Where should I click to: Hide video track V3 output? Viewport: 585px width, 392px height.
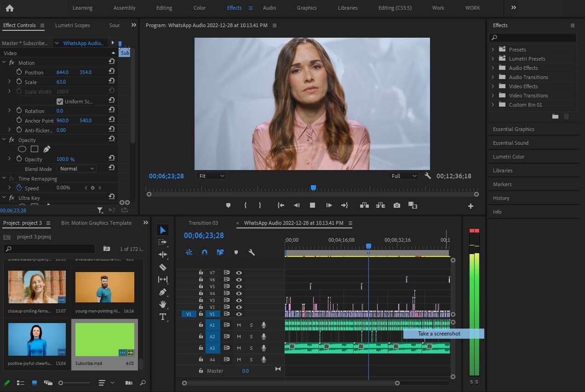[x=239, y=300]
